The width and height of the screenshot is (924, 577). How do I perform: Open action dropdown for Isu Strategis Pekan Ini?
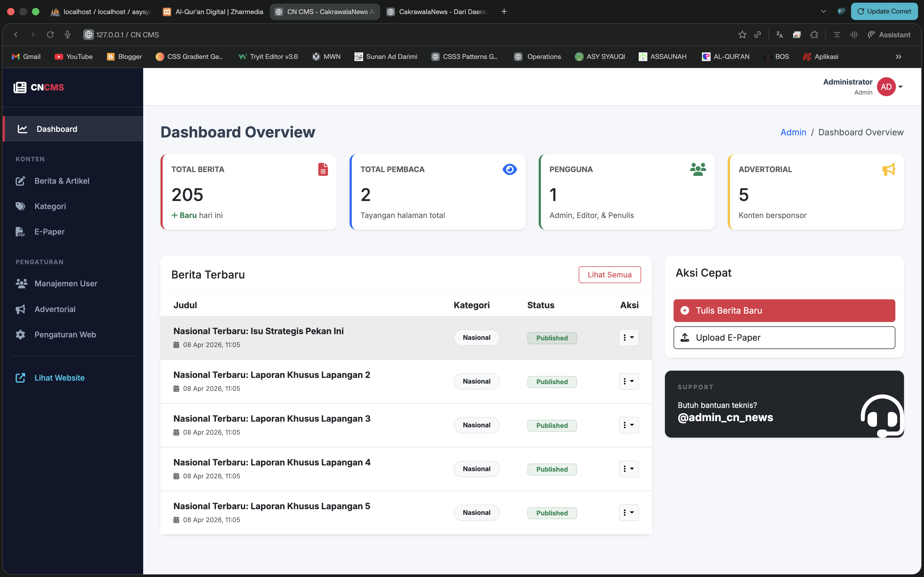tap(628, 338)
